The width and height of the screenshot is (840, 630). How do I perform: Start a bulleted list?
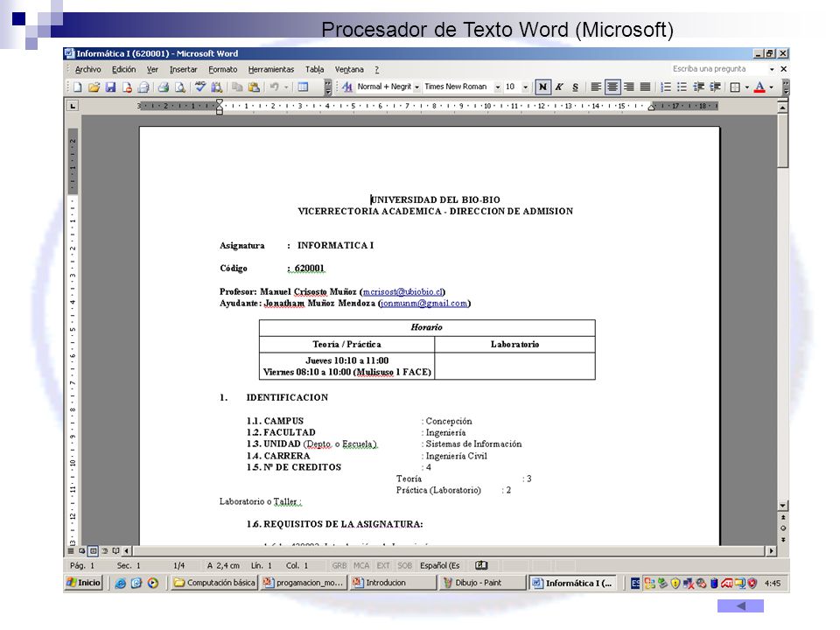[682, 87]
